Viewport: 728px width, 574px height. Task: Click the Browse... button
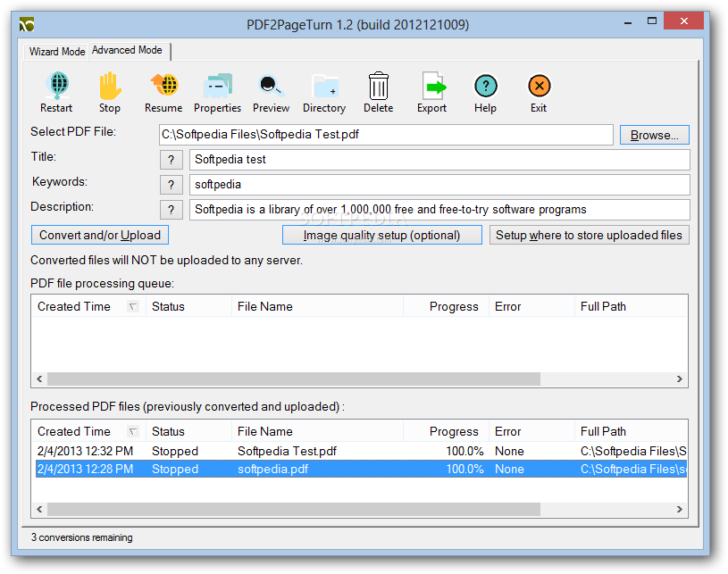(654, 135)
